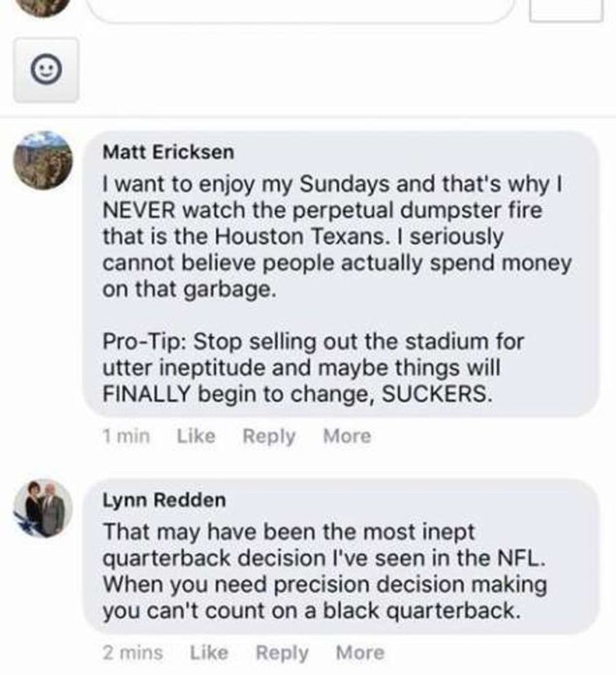Click 'Houston Texans' line in the comment
Viewport: 616px width, 675px height.
(x=303, y=236)
